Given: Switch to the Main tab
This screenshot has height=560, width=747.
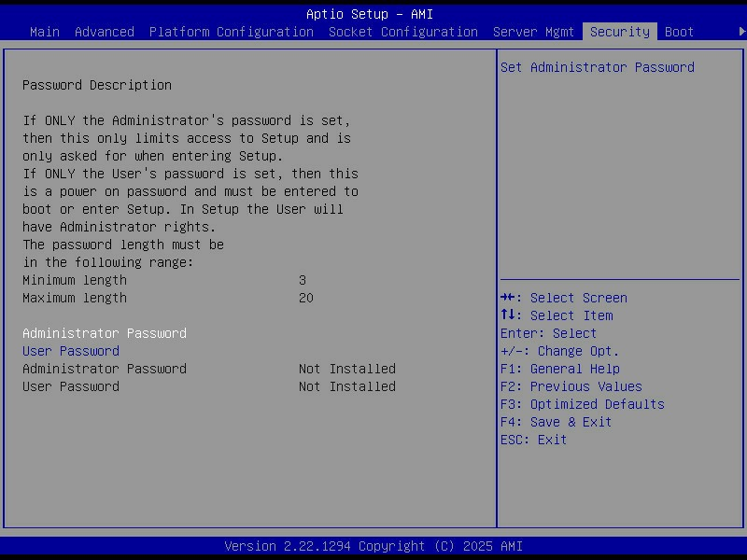Looking at the screenshot, I should 44,32.
